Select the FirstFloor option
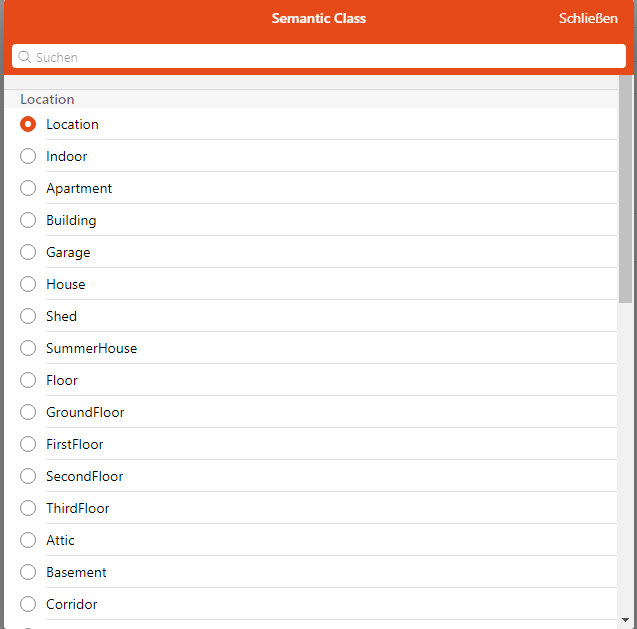Image resolution: width=637 pixels, height=629 pixels. (28, 444)
